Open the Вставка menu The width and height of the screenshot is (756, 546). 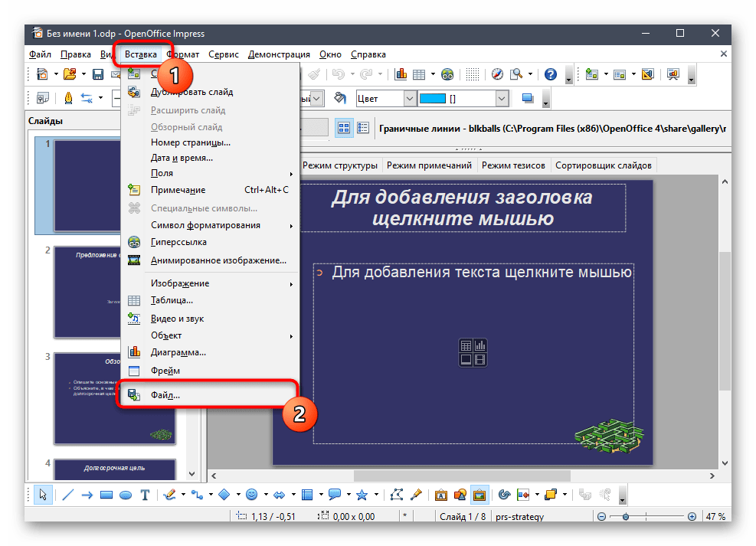coord(141,54)
